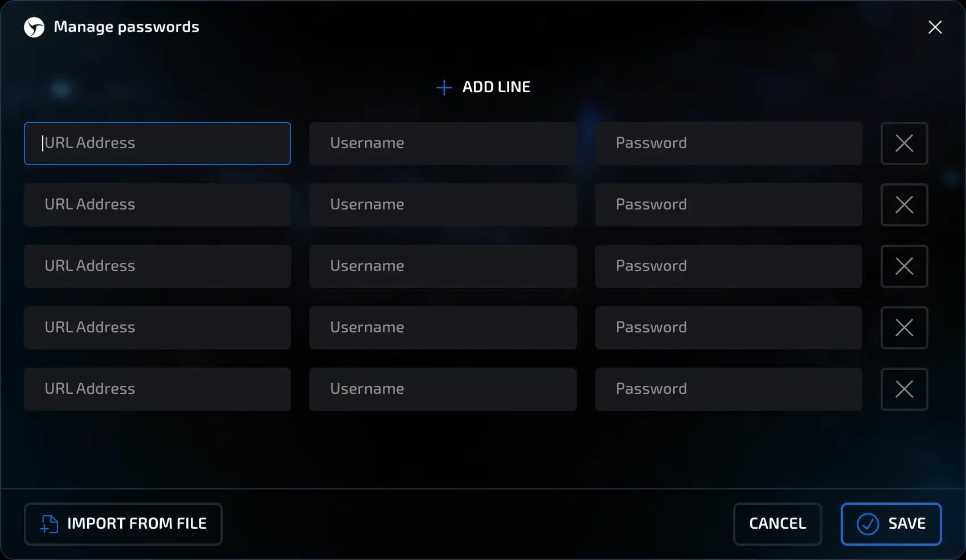Click the last row Password field
966x560 pixels.
tap(729, 389)
